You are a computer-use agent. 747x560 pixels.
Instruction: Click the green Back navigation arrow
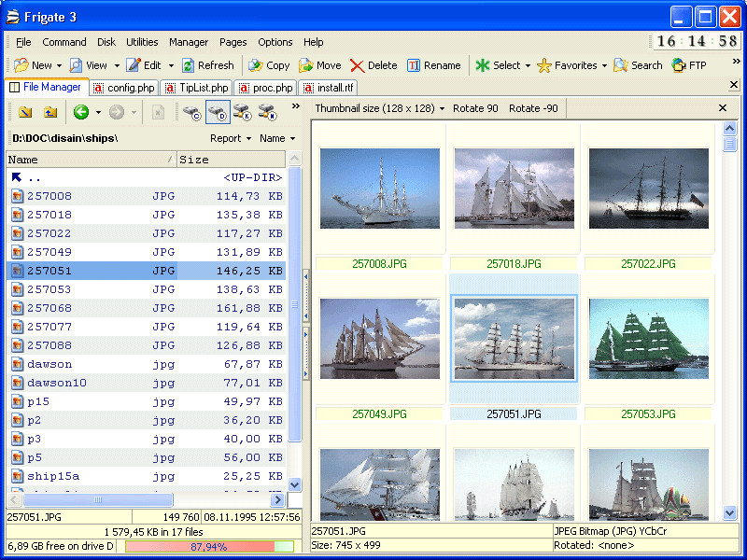point(80,112)
